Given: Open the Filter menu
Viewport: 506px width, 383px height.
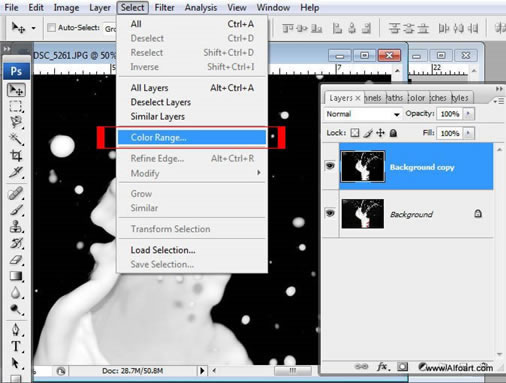Looking at the screenshot, I should point(164,7).
